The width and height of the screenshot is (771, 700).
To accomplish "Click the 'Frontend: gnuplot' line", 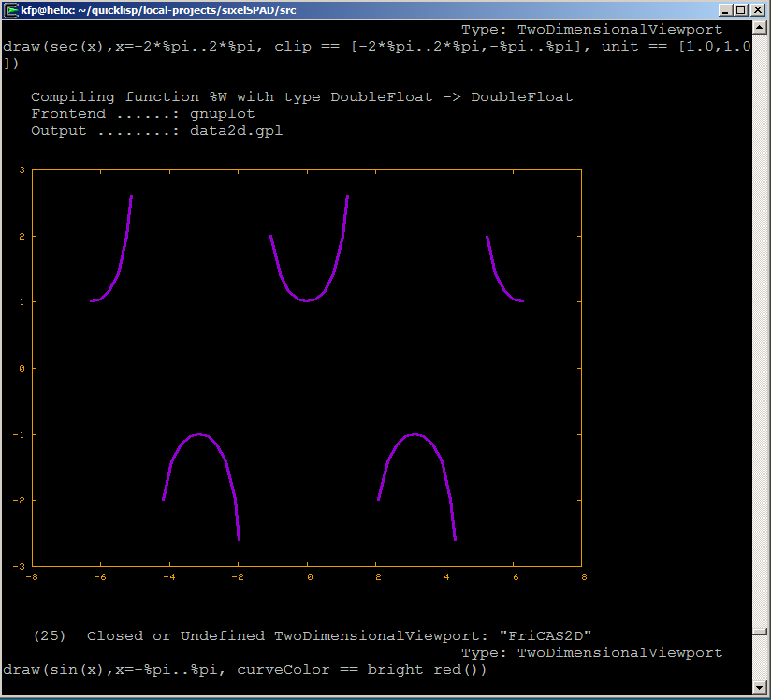I will 142,113.
